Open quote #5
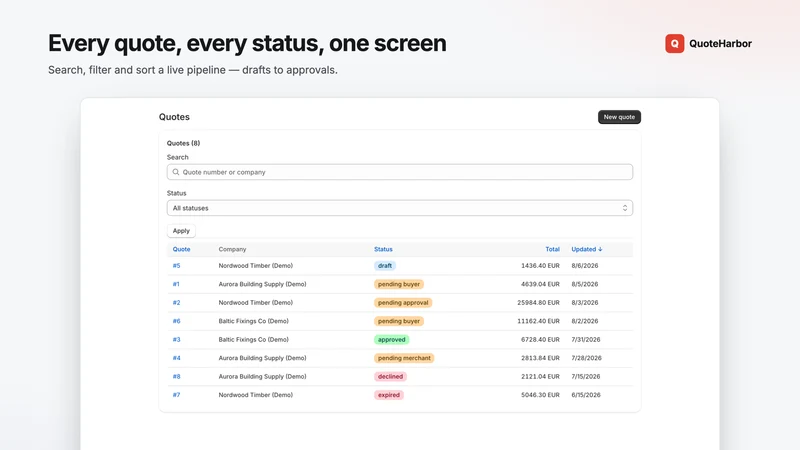The height and width of the screenshot is (450, 800). [x=177, y=266]
